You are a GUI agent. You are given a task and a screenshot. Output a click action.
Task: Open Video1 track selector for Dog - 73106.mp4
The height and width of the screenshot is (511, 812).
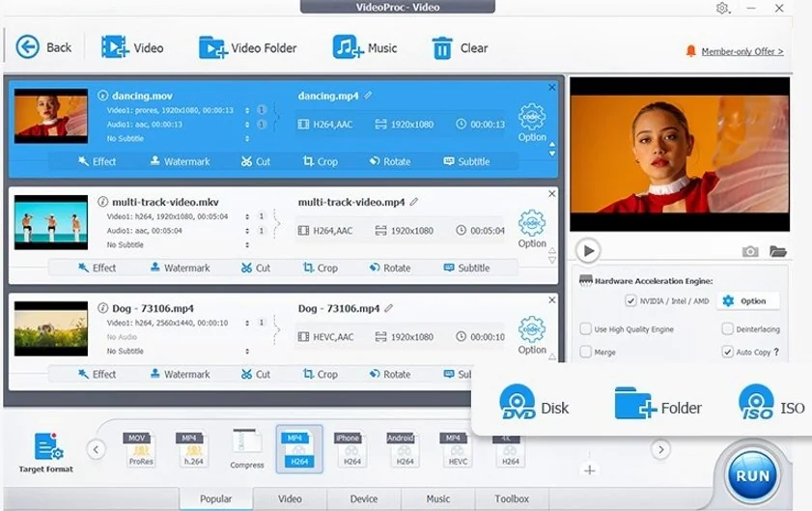tap(247, 323)
